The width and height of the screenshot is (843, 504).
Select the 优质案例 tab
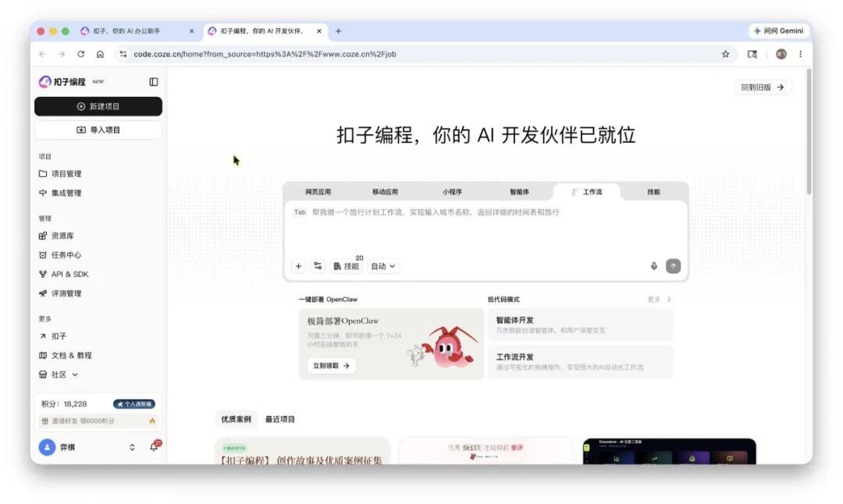point(236,419)
